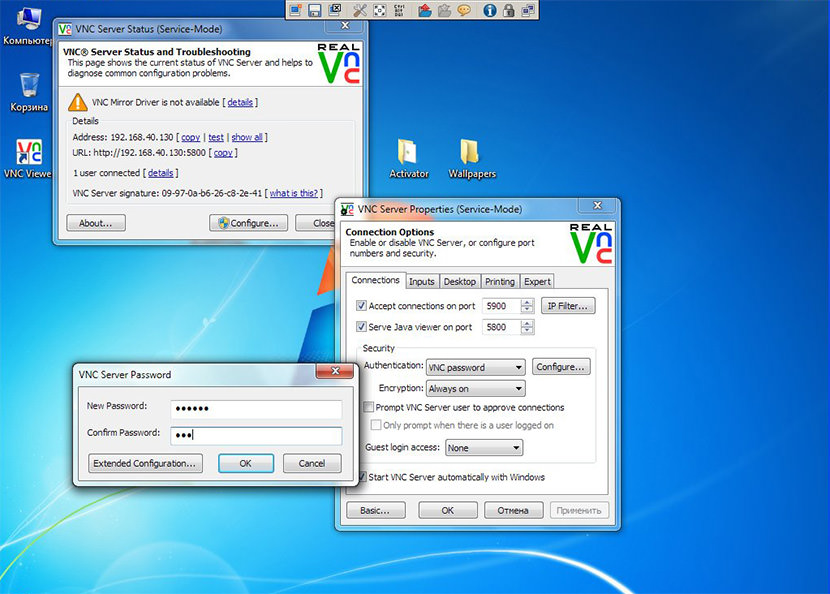This screenshot has height=594, width=830.
Task: Open the Encryption dropdown
Action: (x=475, y=389)
